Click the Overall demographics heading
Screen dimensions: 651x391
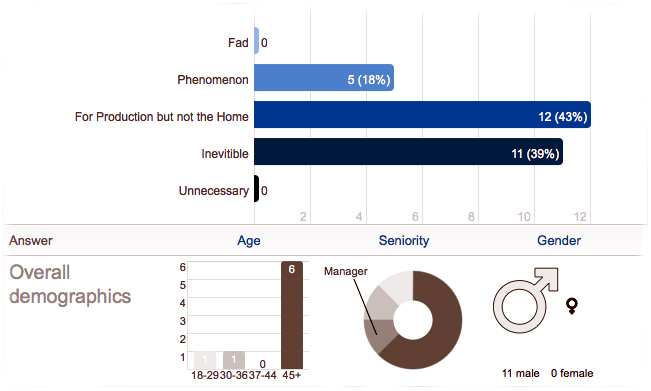point(70,285)
